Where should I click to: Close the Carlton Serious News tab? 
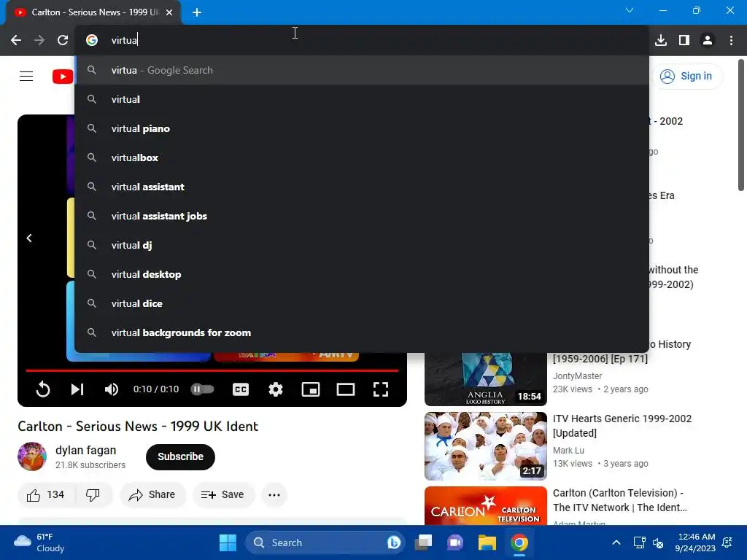click(x=169, y=12)
